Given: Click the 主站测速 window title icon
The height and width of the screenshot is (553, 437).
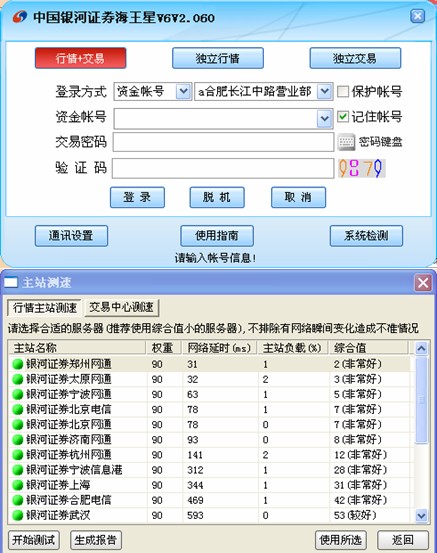Looking at the screenshot, I should pyautogui.click(x=11, y=282).
